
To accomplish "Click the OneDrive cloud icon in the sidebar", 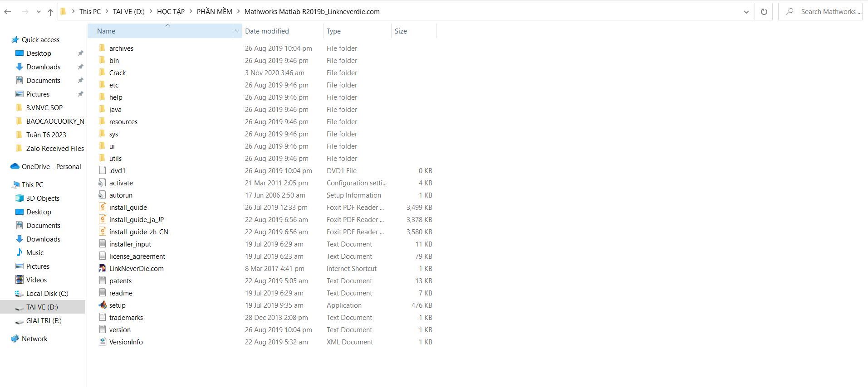I will [15, 166].
